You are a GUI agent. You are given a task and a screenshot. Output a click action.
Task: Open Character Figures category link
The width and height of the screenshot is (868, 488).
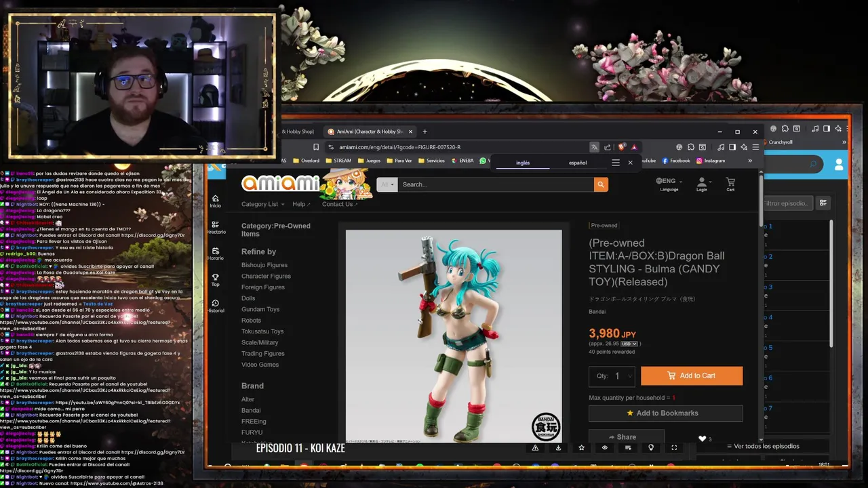click(x=266, y=276)
